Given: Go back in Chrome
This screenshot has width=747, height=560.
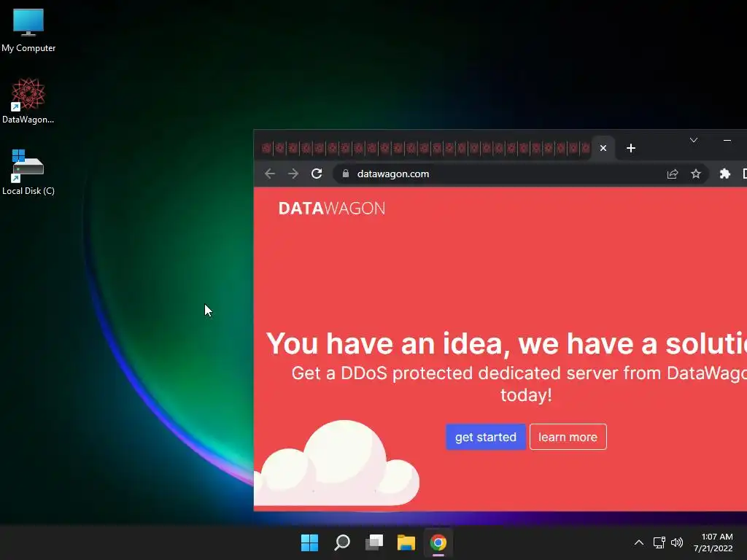Looking at the screenshot, I should (x=270, y=174).
